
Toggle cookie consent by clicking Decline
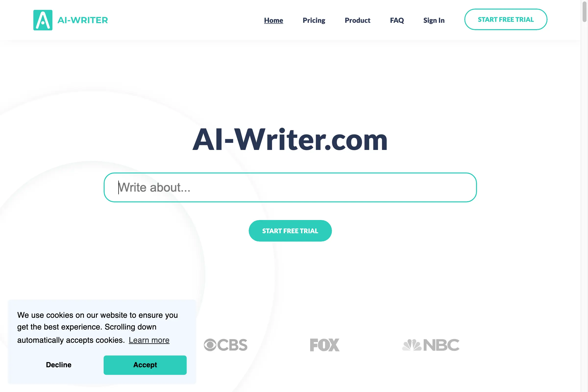[x=58, y=365]
